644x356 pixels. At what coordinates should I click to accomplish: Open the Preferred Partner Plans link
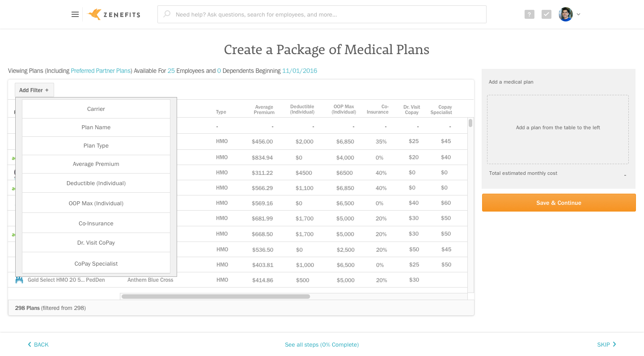(101, 71)
